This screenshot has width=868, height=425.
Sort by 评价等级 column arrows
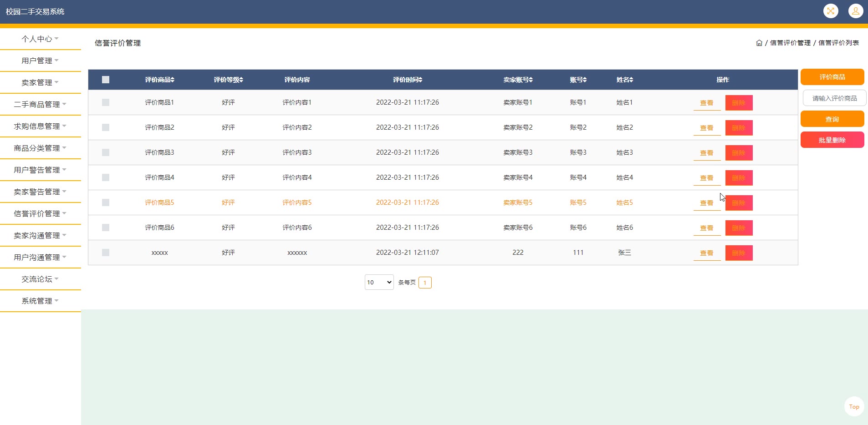pyautogui.click(x=241, y=80)
